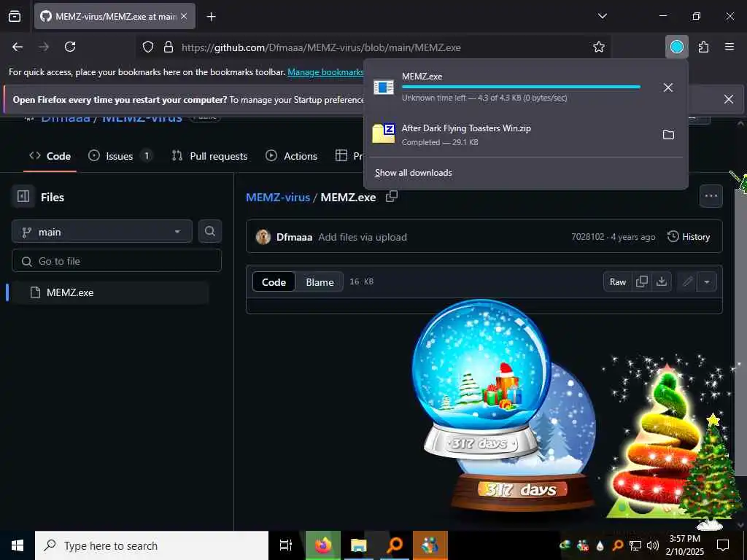Focus the Go to file field
The height and width of the screenshot is (560, 747).
[117, 261]
